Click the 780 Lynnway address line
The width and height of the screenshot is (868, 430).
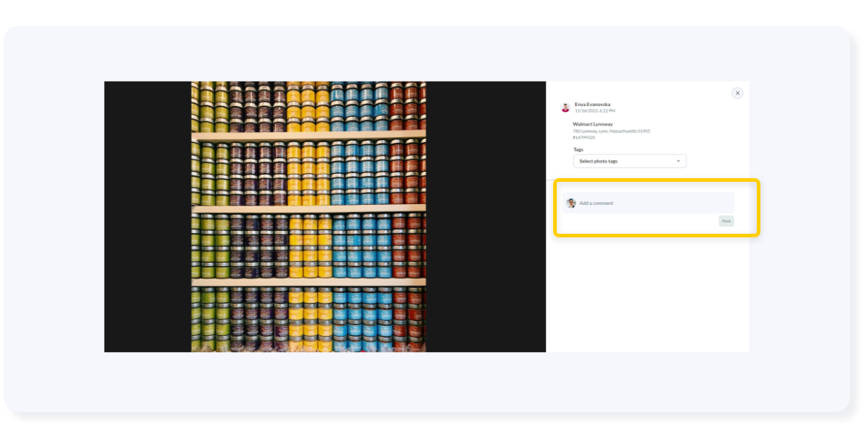[611, 131]
